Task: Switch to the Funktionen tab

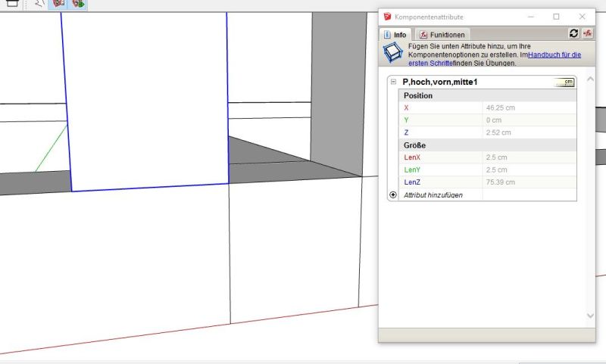Action: (443, 34)
